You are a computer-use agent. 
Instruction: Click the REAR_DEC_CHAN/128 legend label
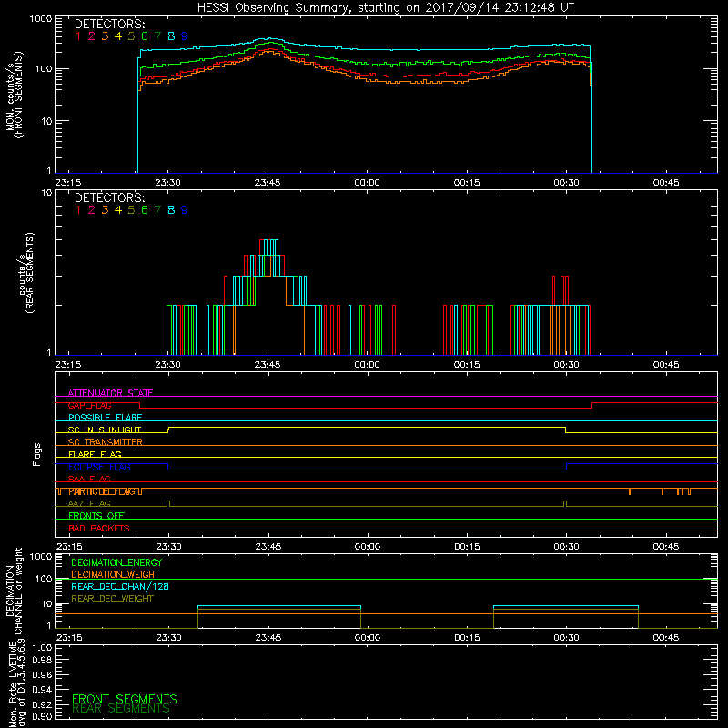tap(120, 586)
